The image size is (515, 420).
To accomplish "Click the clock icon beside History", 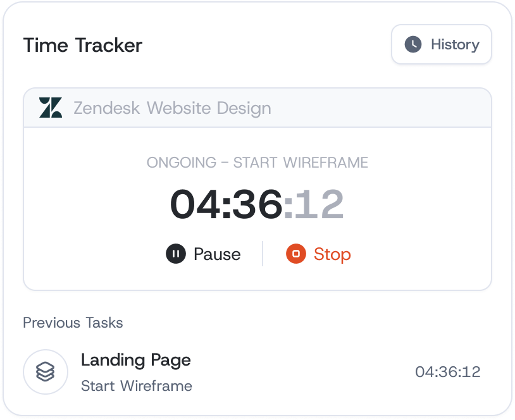I will [x=413, y=44].
